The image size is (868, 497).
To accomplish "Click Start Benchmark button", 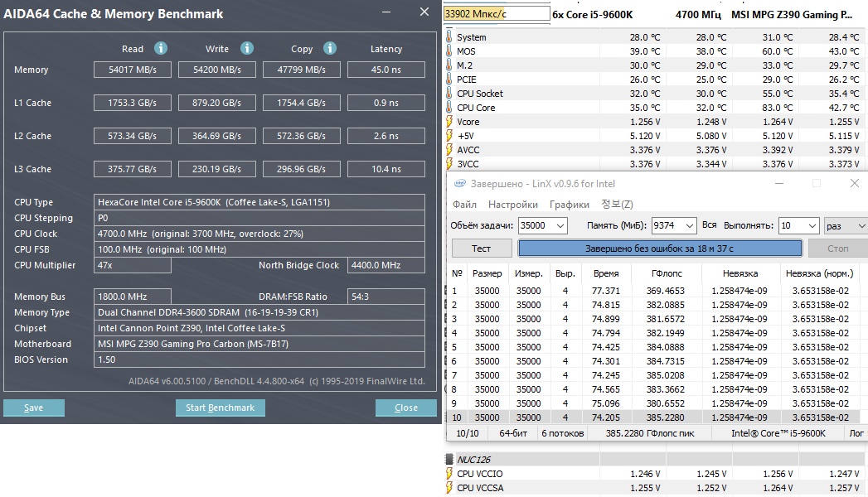I will pos(221,408).
